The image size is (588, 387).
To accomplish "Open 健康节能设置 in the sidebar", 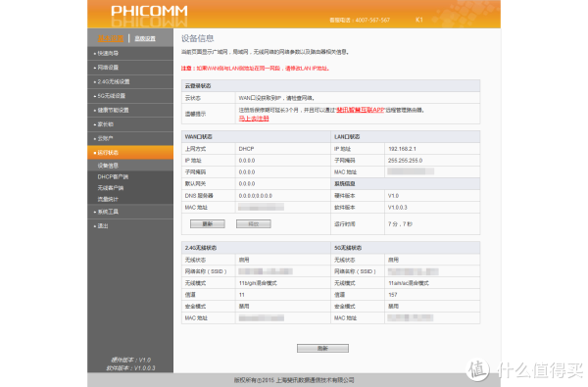I will pos(130,111).
